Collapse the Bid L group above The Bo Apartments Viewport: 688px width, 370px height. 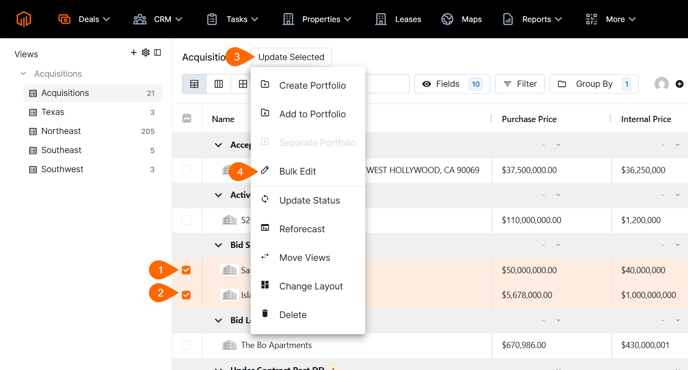pos(218,320)
